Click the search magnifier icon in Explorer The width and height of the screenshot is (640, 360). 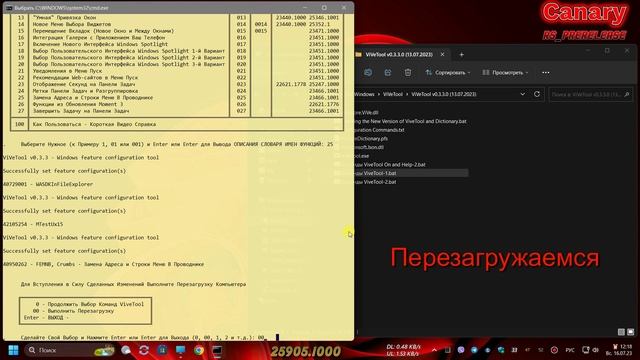click(x=627, y=94)
